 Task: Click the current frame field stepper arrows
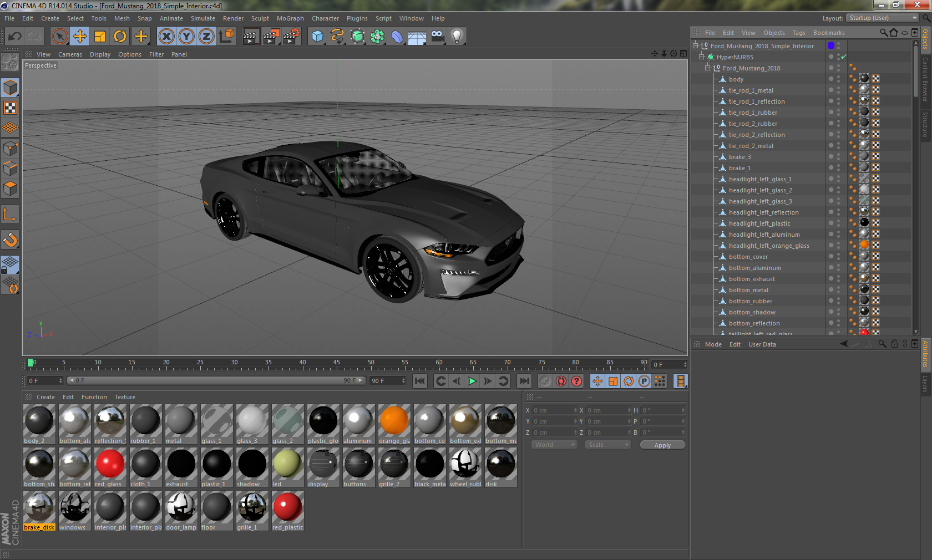[685, 364]
